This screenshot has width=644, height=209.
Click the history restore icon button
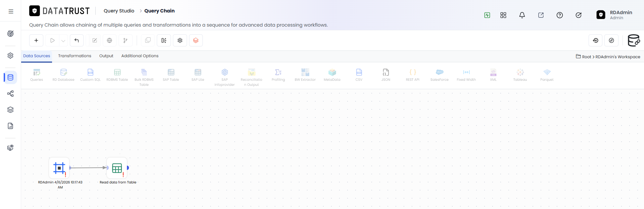tap(596, 40)
